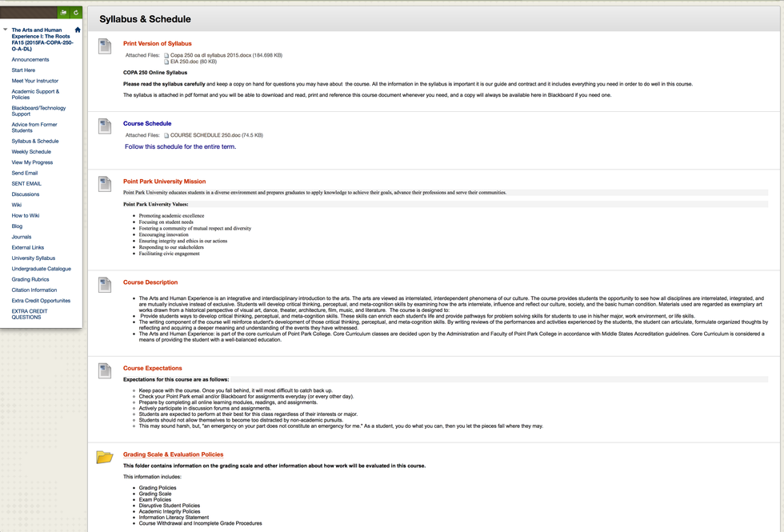Click the Point Park University Mission document icon

pyautogui.click(x=105, y=184)
